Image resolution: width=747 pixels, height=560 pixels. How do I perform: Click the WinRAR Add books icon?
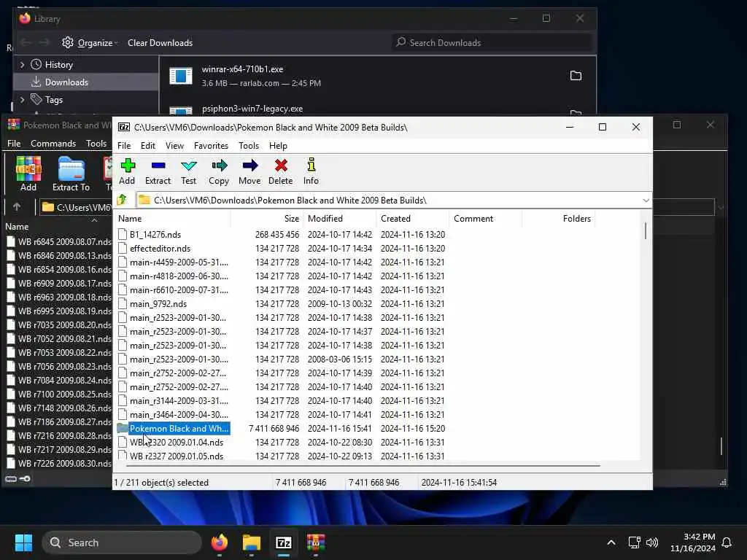[x=28, y=169]
